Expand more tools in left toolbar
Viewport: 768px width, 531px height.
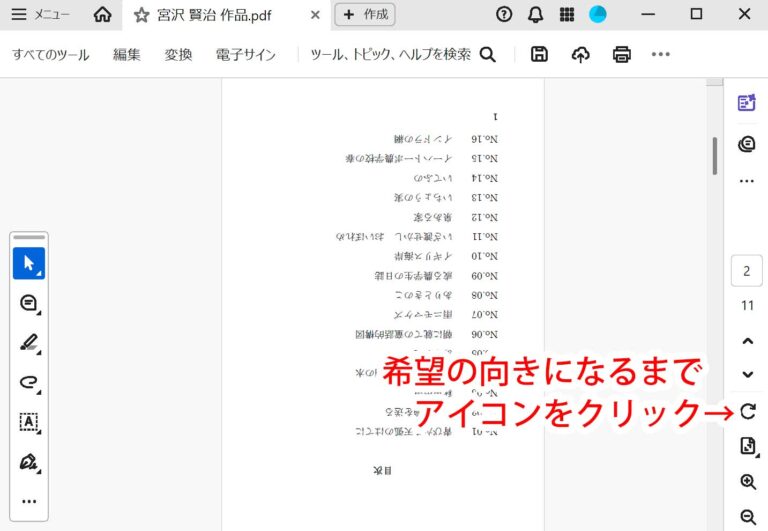(29, 501)
